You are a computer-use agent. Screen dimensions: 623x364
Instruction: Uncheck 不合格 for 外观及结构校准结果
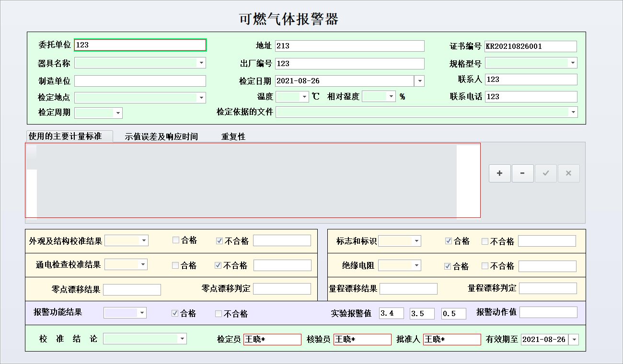219,241
